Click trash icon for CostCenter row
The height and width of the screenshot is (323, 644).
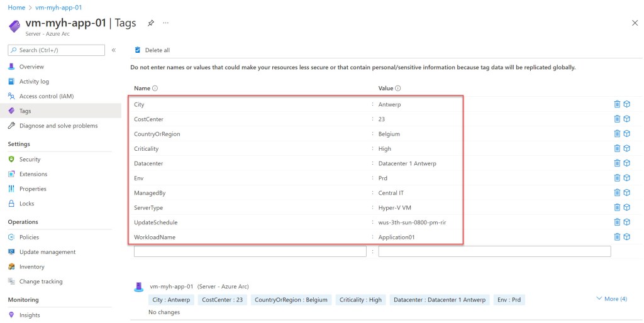(x=617, y=119)
